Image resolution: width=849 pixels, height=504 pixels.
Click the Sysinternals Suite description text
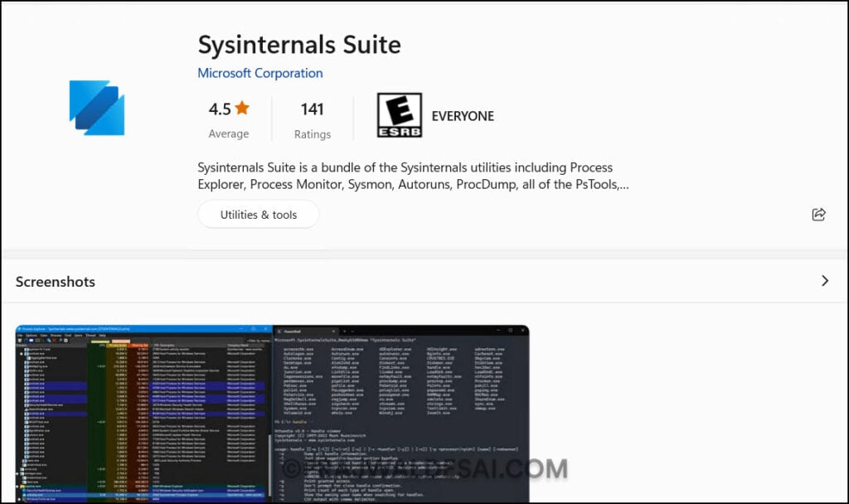pos(413,176)
